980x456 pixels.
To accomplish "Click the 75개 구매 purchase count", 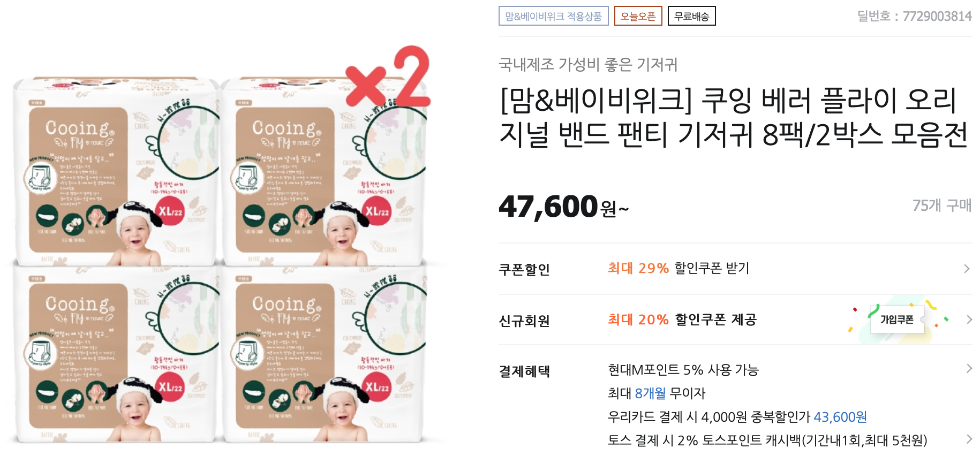I will [x=942, y=205].
